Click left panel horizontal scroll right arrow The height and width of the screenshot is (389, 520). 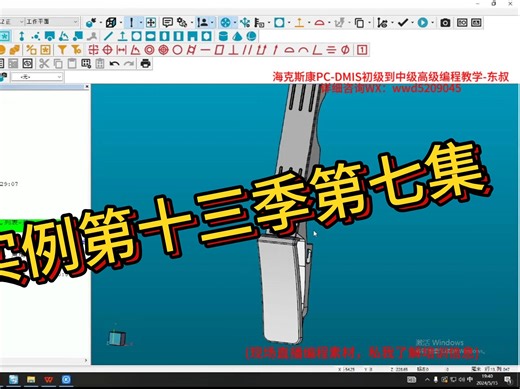click(86, 360)
